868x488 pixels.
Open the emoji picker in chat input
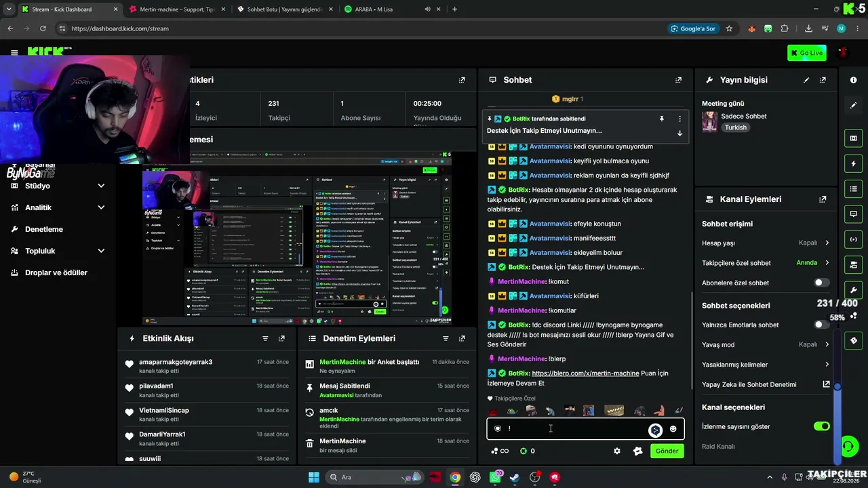[x=673, y=429]
